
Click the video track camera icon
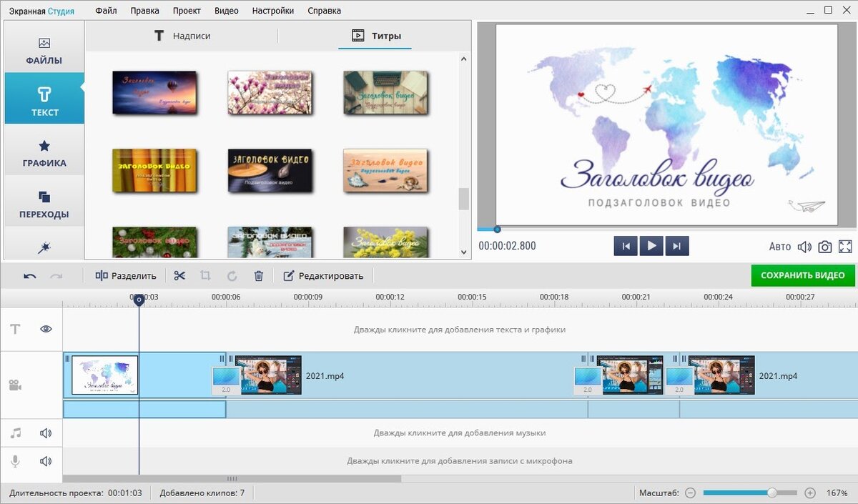[15, 385]
